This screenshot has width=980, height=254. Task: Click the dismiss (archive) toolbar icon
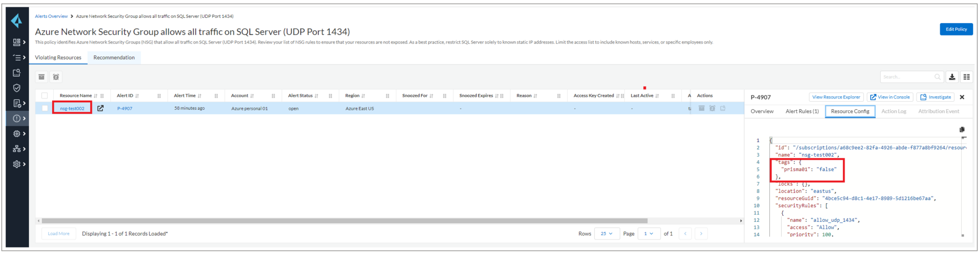click(41, 77)
